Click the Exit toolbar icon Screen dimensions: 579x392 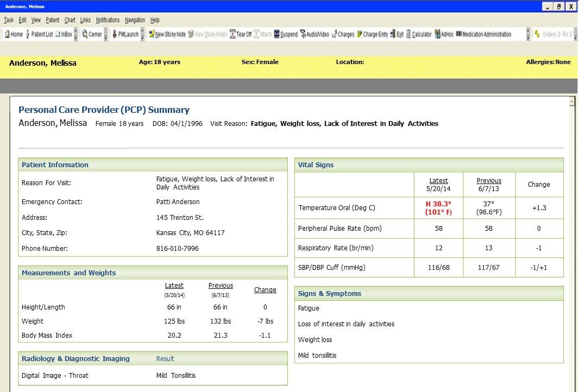click(397, 34)
